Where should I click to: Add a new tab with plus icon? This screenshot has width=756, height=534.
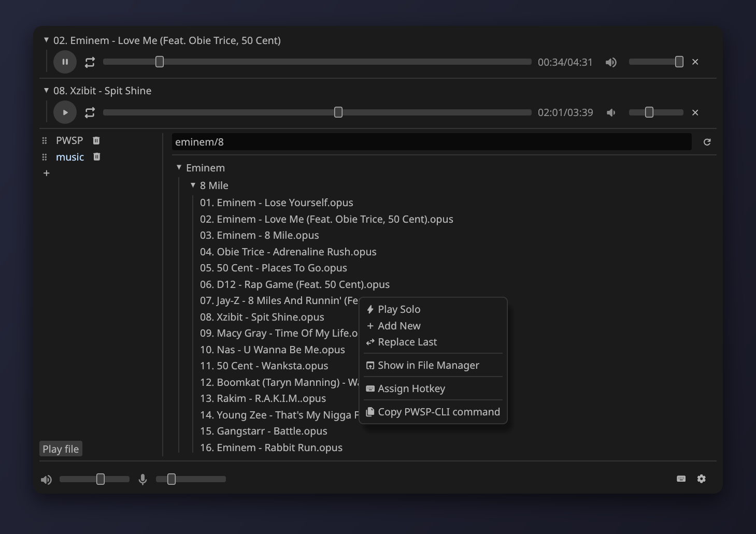(x=46, y=173)
